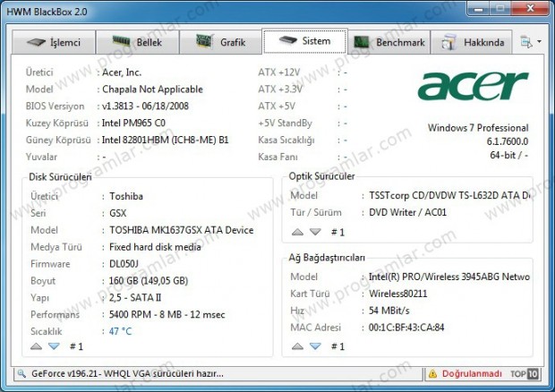Viewport: 555px width, 392px height.
Task: Select the Intel(R) PRO/Wireless 3945ABG text
Action: click(x=449, y=277)
